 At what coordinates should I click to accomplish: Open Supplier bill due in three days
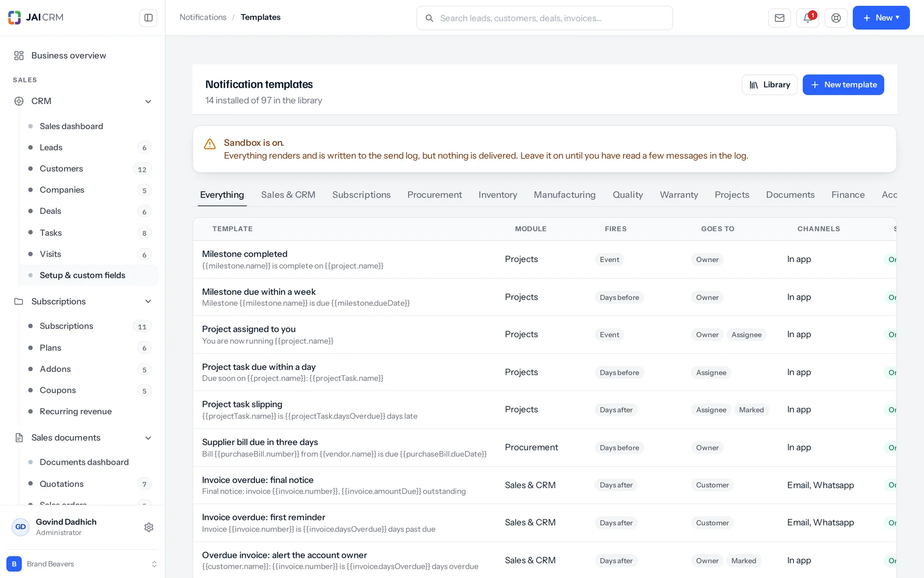[x=260, y=442]
